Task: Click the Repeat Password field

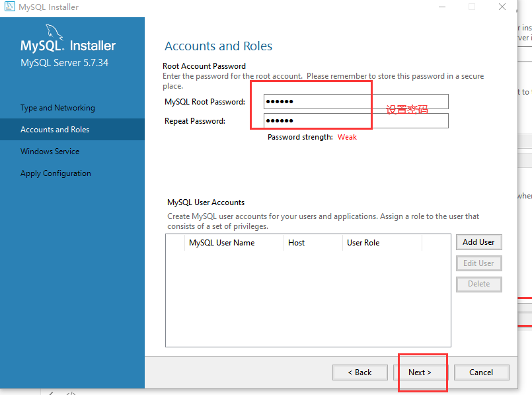Action: [x=356, y=120]
